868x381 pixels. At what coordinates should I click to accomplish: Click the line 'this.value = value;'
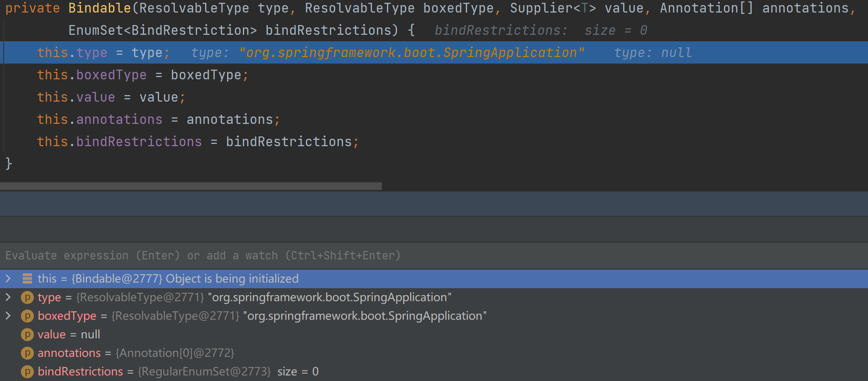pos(111,97)
